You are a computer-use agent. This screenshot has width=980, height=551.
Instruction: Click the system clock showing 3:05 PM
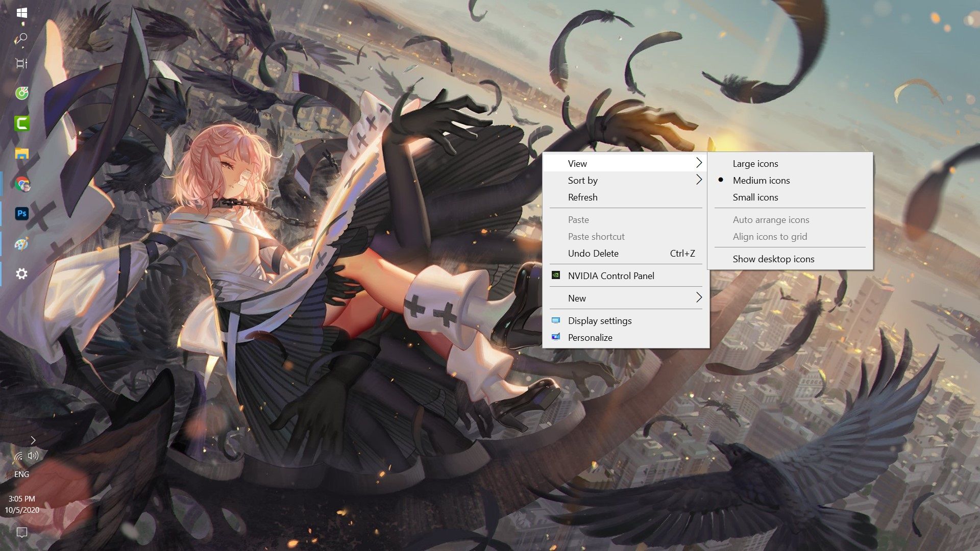point(21,498)
